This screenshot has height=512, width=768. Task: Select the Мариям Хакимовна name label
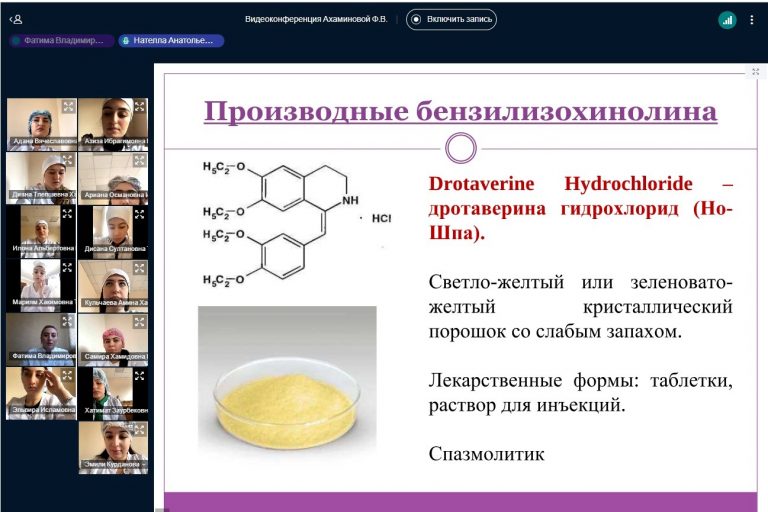[x=43, y=302]
